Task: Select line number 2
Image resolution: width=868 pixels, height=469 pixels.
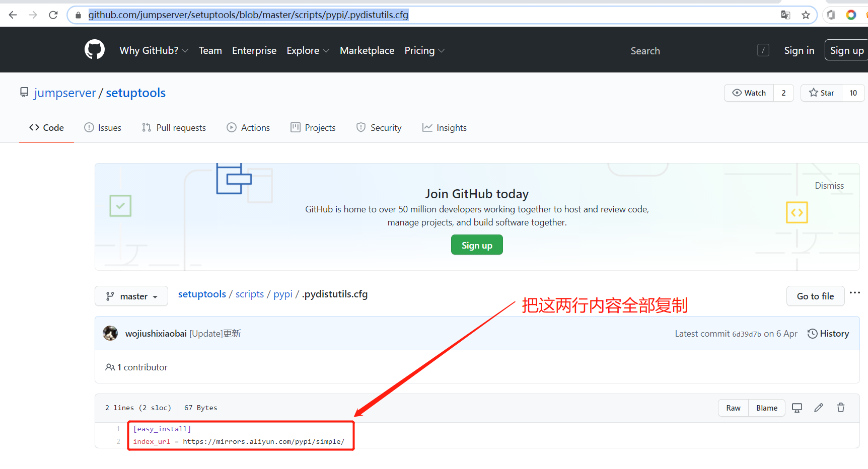Action: click(118, 441)
